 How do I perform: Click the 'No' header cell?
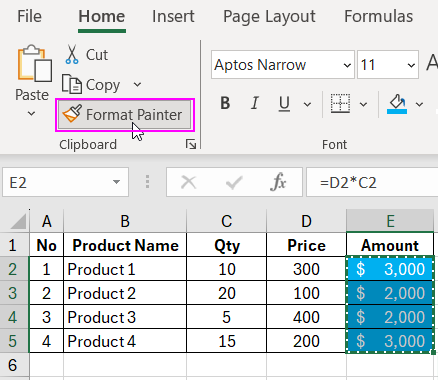pos(47,245)
